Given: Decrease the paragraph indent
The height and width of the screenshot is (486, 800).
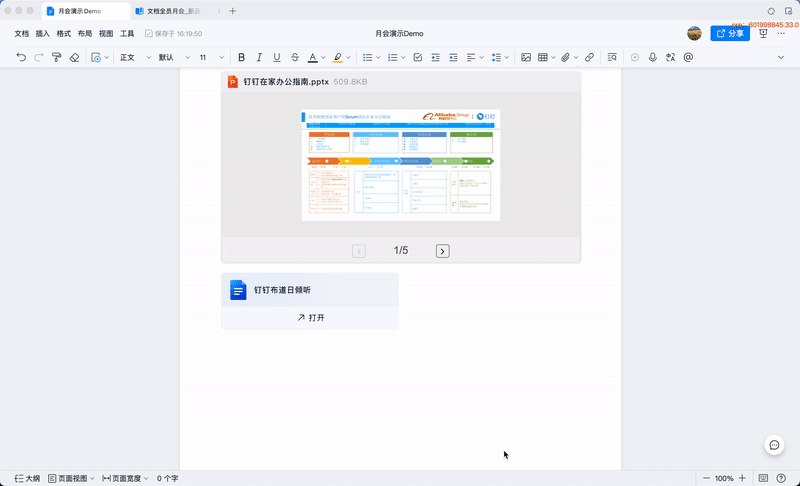Looking at the screenshot, I should point(435,57).
